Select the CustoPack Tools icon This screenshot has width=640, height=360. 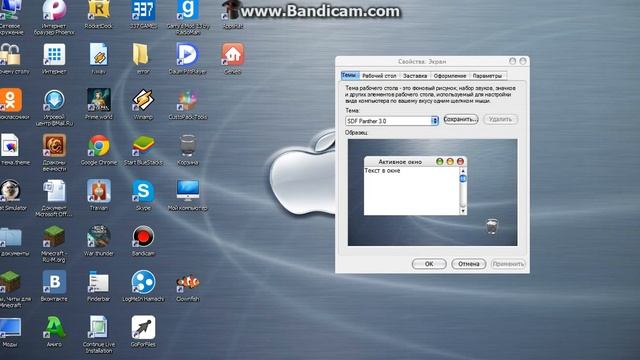click(188, 100)
